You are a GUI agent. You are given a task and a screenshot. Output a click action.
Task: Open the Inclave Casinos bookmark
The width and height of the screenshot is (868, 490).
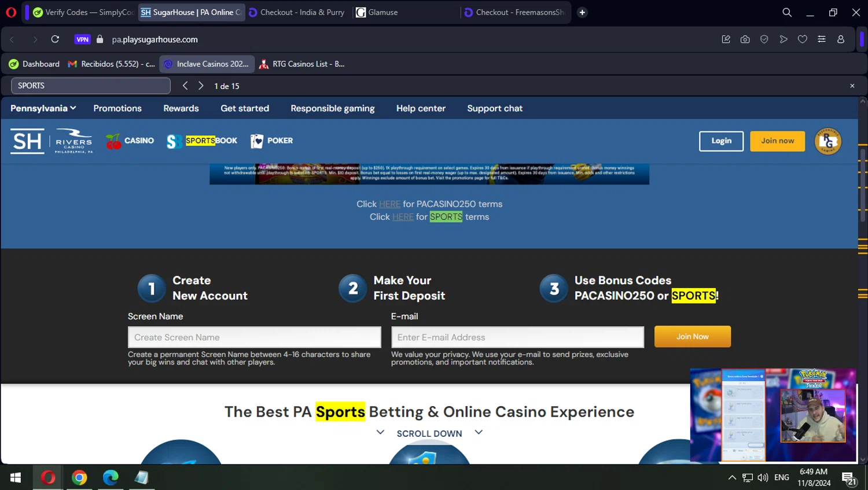click(x=207, y=64)
